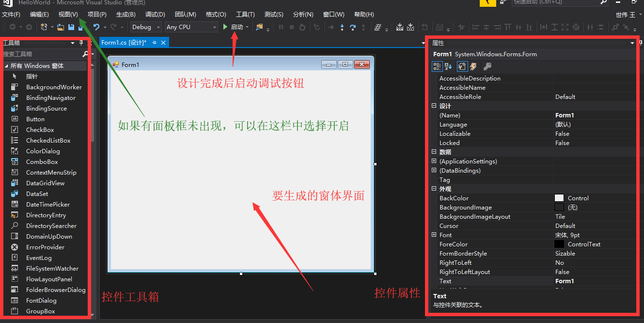Collapse the 外观 property category
Image resolution: width=644 pixels, height=323 pixels.
point(434,189)
